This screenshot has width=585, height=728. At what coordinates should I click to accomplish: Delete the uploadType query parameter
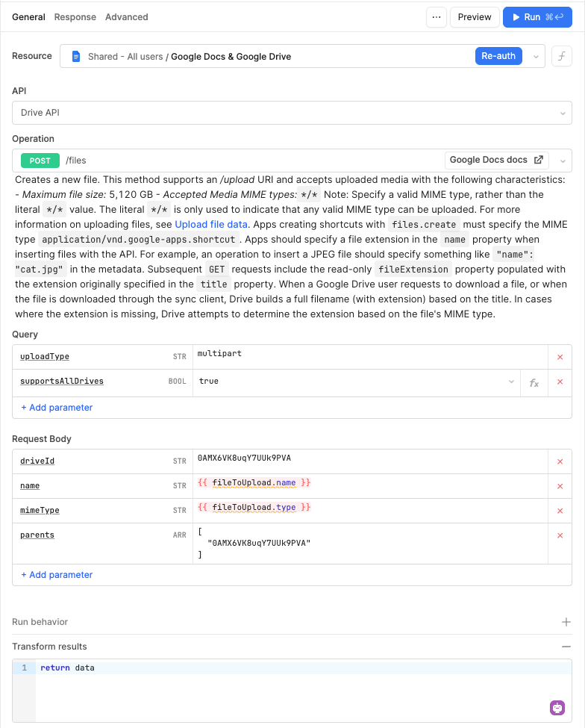point(560,357)
